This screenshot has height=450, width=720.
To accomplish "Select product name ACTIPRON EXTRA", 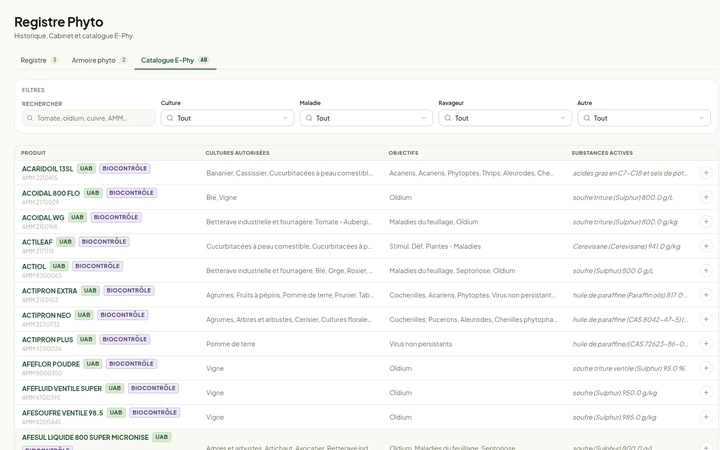I will (x=50, y=291).
